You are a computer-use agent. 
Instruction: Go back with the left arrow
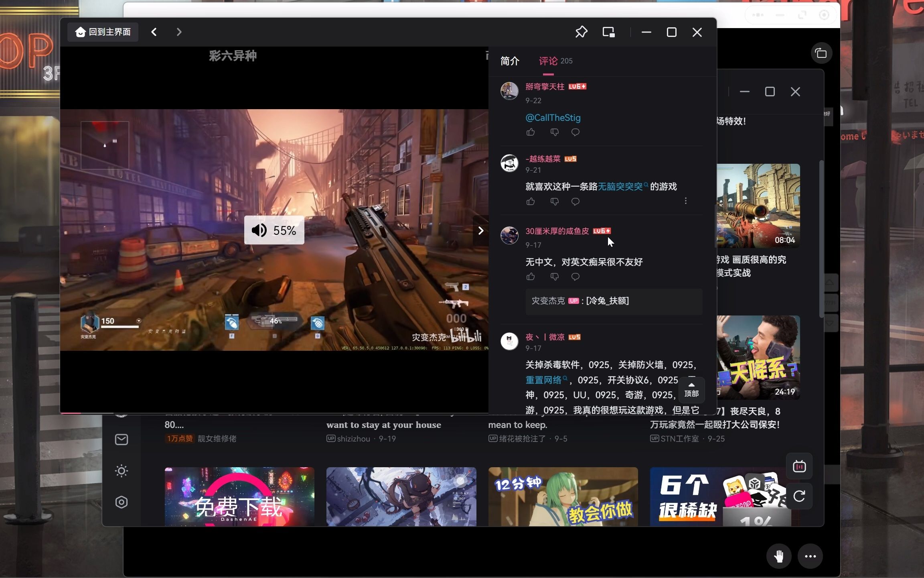pyautogui.click(x=154, y=32)
